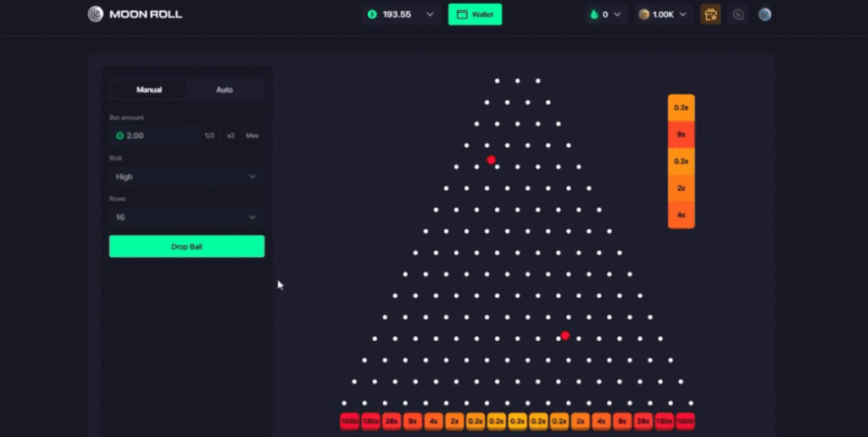This screenshot has width=868, height=437.
Task: Expand the 1.00K coins dropdown
Action: tap(682, 14)
